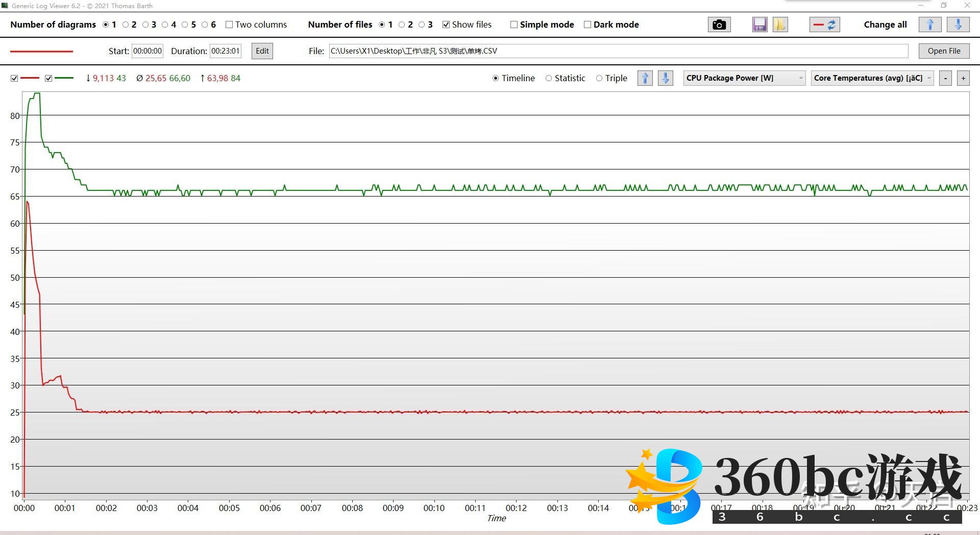Click the purple floppy disk save icon
This screenshot has width=980, height=535.
pos(759,25)
